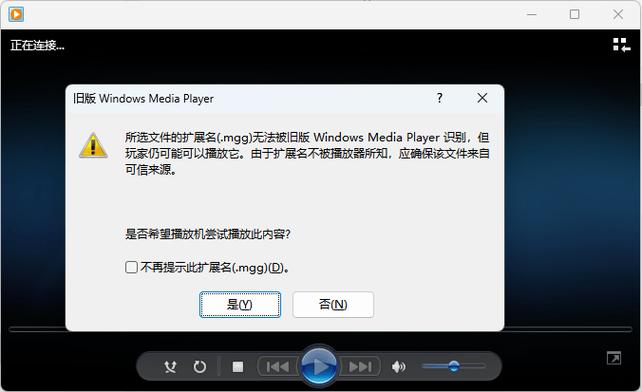The width and height of the screenshot is (642, 392).
Task: Click the warning message about .mgg extension
Action: [x=307, y=153]
